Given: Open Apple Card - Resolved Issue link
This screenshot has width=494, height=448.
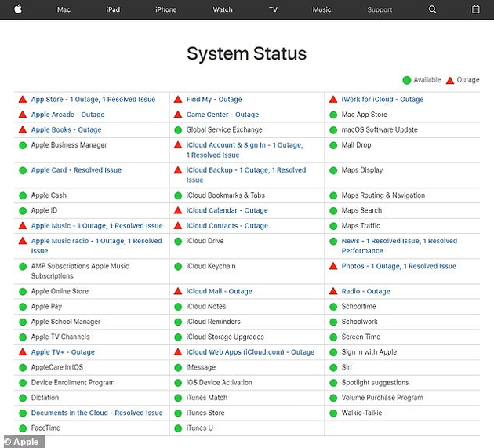Looking at the screenshot, I should pyautogui.click(x=76, y=170).
